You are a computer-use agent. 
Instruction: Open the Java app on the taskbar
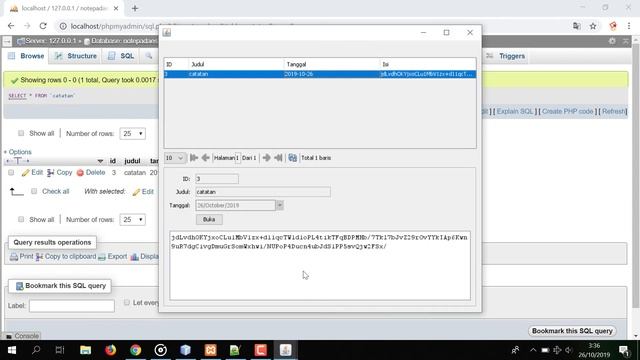(285, 350)
